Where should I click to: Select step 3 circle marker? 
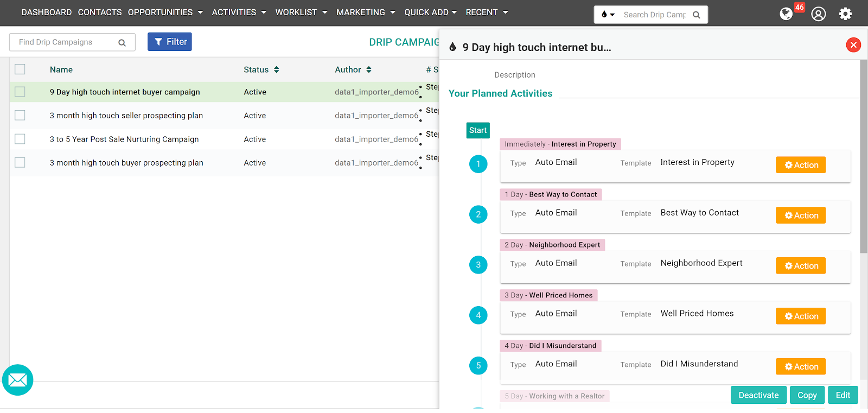(478, 265)
